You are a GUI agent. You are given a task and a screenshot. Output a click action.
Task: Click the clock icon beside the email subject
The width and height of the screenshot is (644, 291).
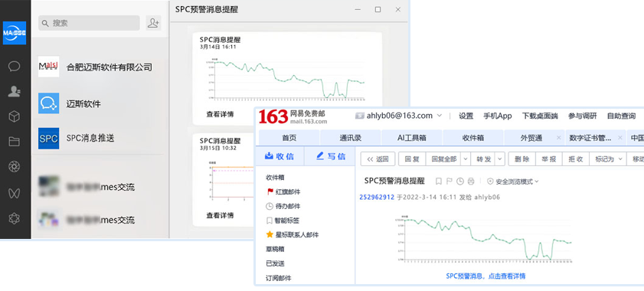(460, 181)
